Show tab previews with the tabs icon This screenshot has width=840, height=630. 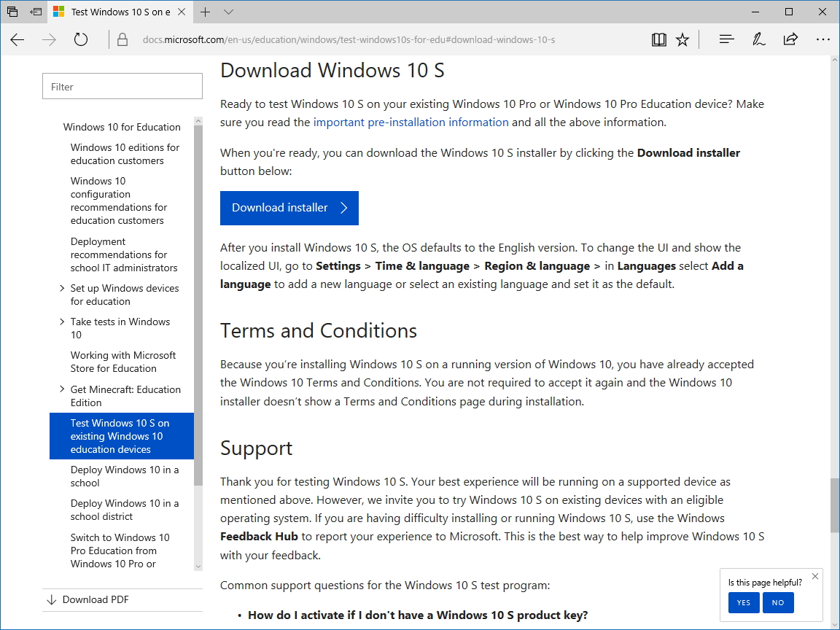[12, 12]
